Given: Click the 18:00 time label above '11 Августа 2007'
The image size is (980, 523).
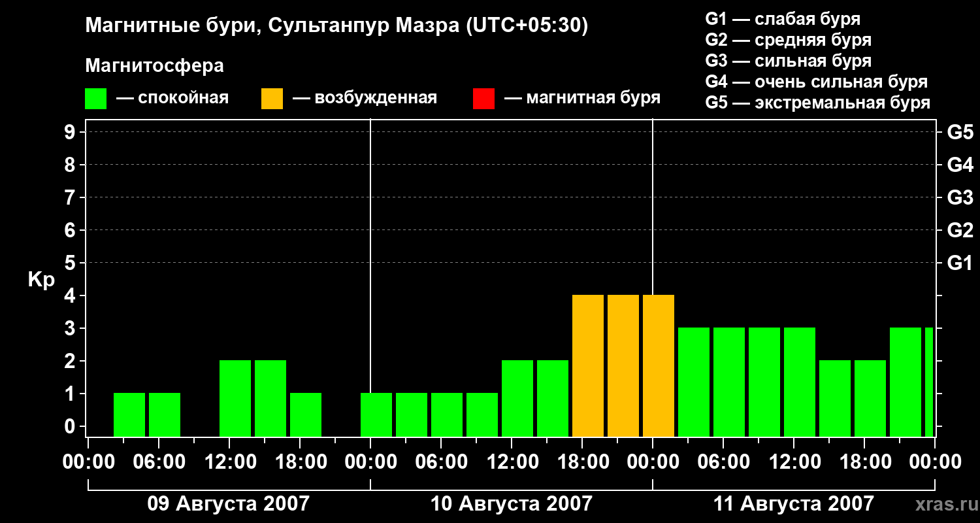Looking at the screenshot, I should (x=864, y=462).
